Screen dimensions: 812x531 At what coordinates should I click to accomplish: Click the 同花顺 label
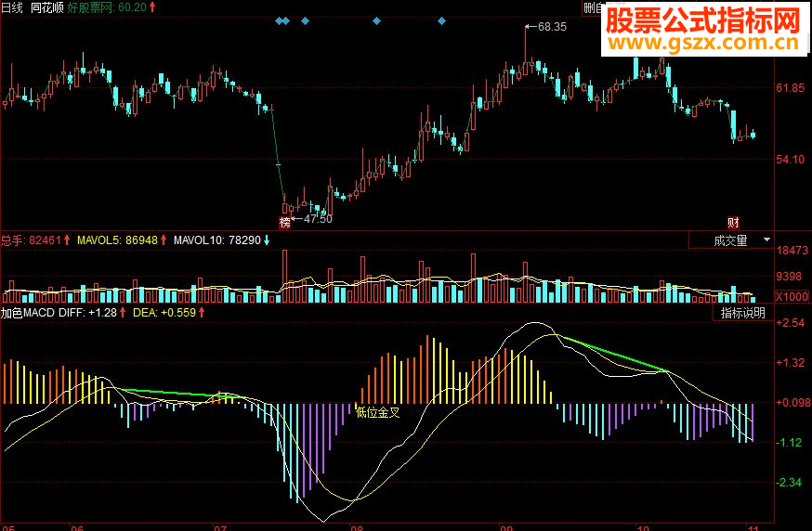click(47, 7)
